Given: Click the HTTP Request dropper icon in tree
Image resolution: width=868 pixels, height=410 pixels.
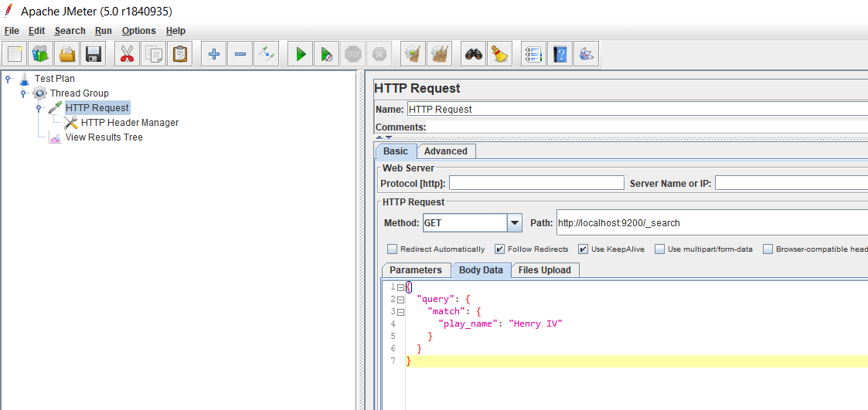Looking at the screenshot, I should pyautogui.click(x=56, y=107).
